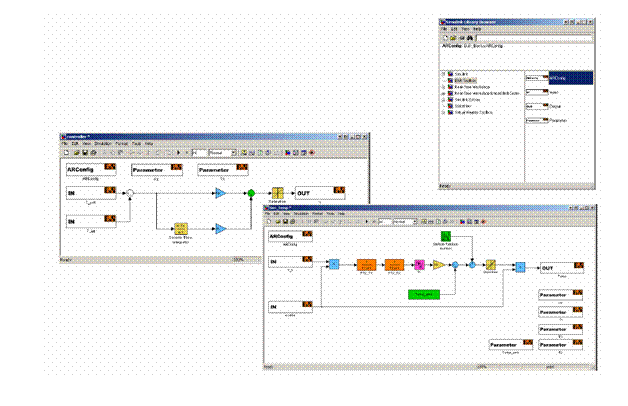
Task: Open File menu in controller window
Action: 65,143
